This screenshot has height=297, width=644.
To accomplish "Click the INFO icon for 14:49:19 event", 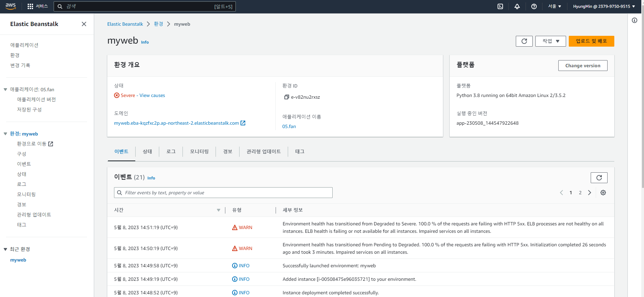I will (x=235, y=279).
